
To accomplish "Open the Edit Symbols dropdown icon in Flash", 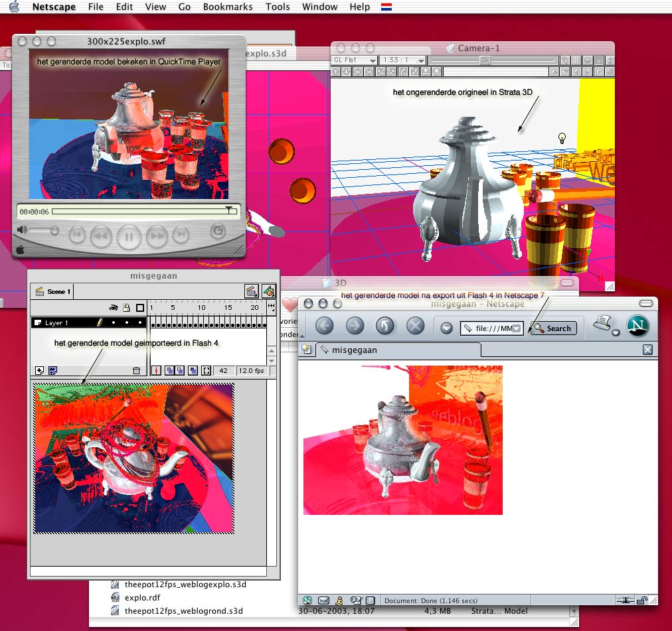I will pyautogui.click(x=269, y=291).
